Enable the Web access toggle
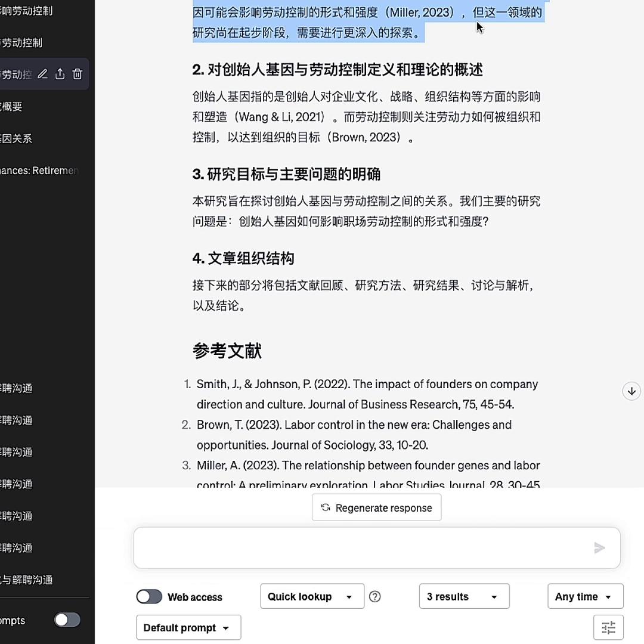 point(148,596)
